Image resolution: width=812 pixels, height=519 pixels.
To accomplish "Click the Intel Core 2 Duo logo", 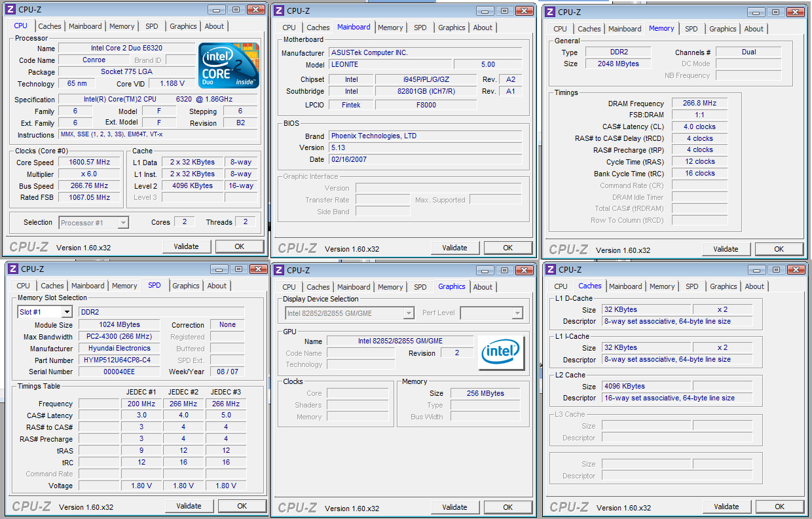I will point(229,66).
